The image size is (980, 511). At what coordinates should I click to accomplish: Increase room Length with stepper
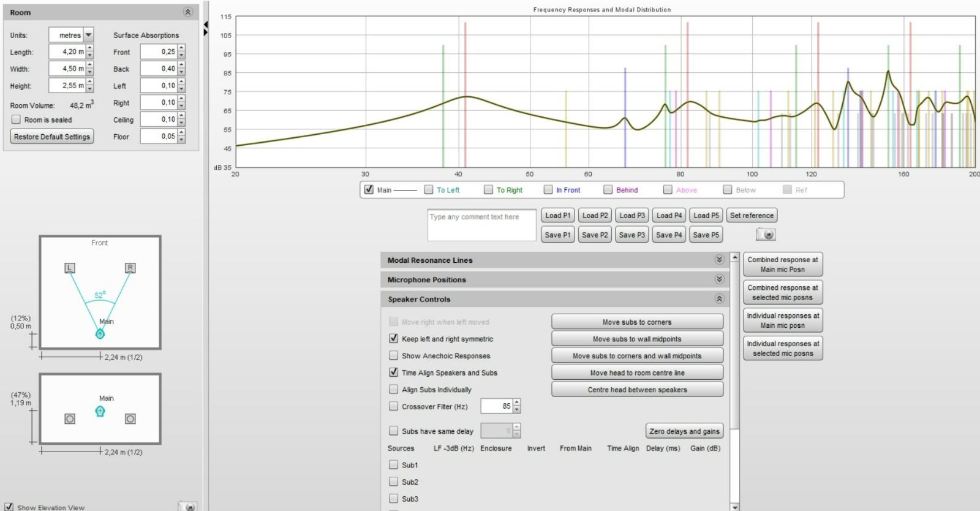(90, 48)
